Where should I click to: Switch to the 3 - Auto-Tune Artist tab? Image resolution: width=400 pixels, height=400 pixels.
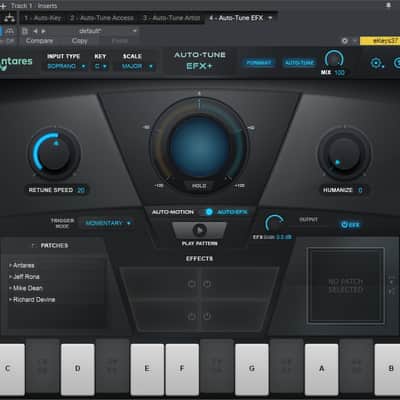[171, 18]
